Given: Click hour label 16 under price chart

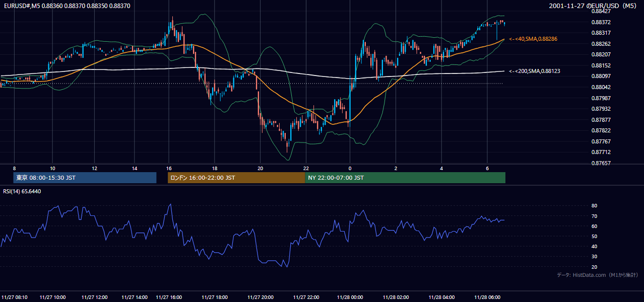Looking at the screenshot, I should (x=169, y=168).
